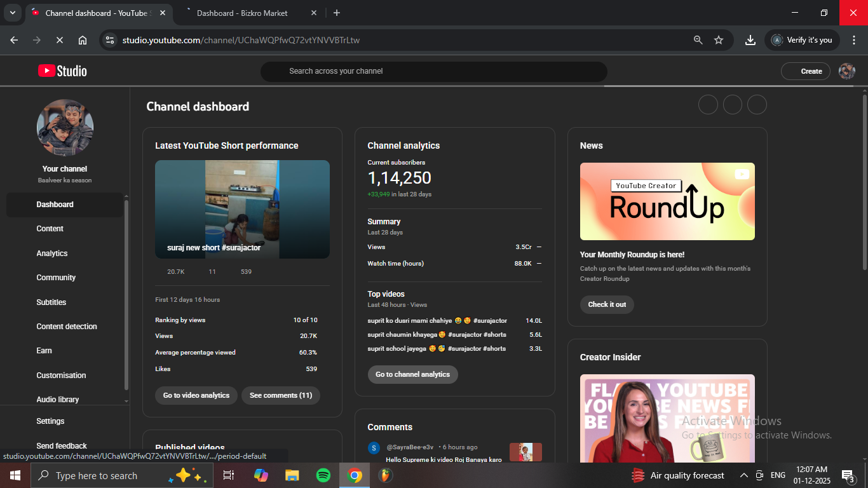The width and height of the screenshot is (868, 488).
Task: Expand the tab search dropdown arrow
Action: 12,13
